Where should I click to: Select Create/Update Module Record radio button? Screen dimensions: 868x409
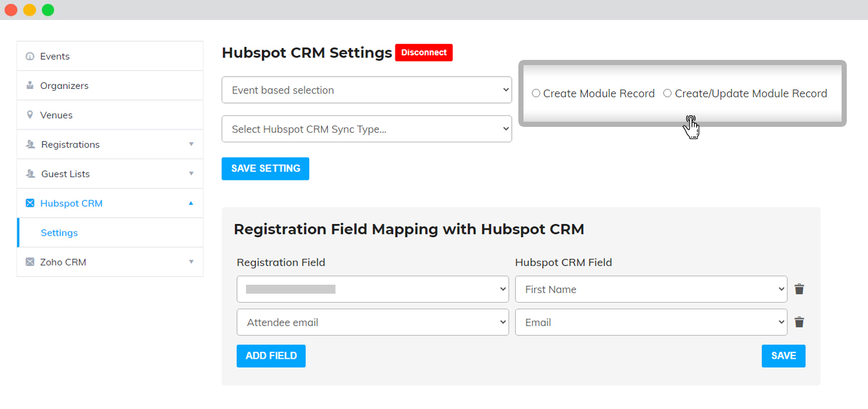[x=667, y=93]
